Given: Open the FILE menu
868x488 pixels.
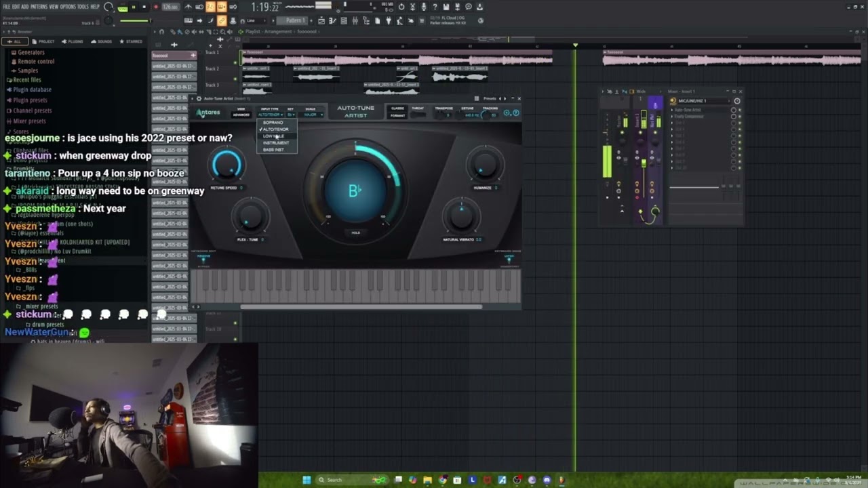Looking at the screenshot, I should (x=6, y=7).
